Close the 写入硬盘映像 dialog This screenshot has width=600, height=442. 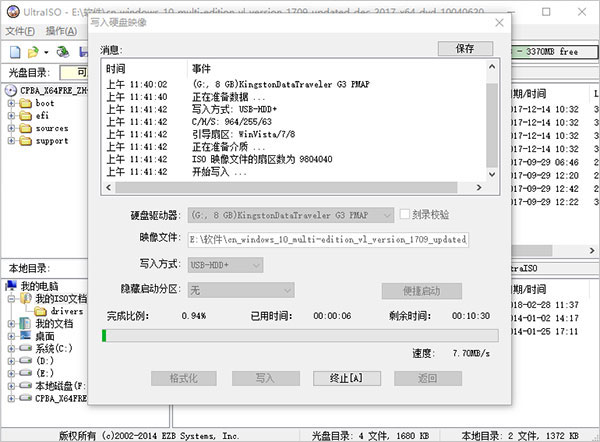tap(499, 23)
